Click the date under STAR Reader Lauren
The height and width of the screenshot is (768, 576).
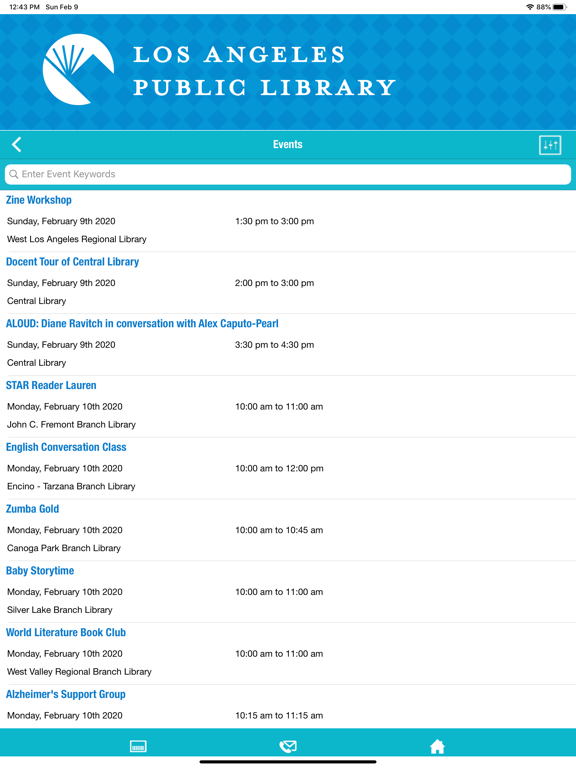click(65, 407)
